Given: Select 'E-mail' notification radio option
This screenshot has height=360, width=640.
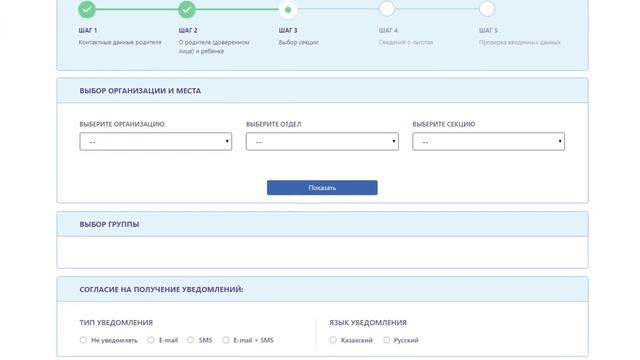Looking at the screenshot, I should click(x=151, y=340).
